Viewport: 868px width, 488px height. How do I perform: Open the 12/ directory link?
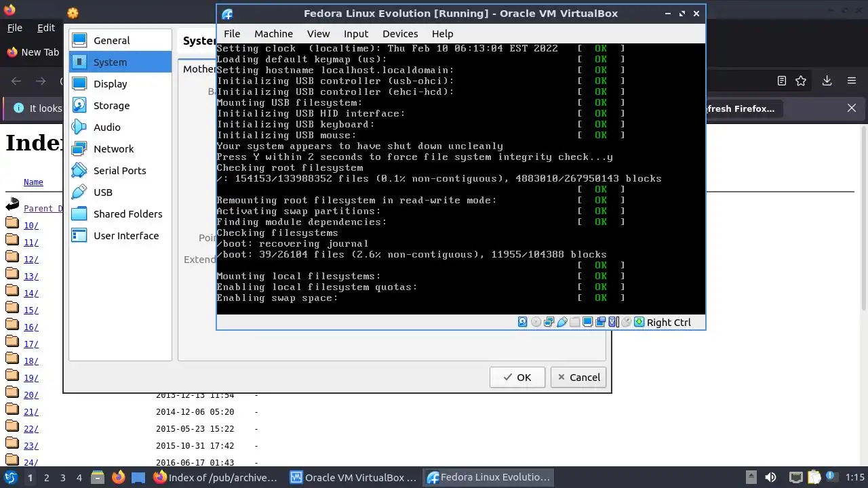coord(31,260)
